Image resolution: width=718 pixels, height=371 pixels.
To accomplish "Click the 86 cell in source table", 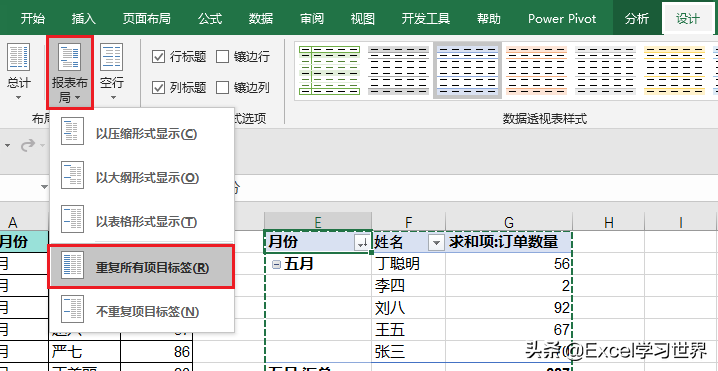I will [157, 351].
